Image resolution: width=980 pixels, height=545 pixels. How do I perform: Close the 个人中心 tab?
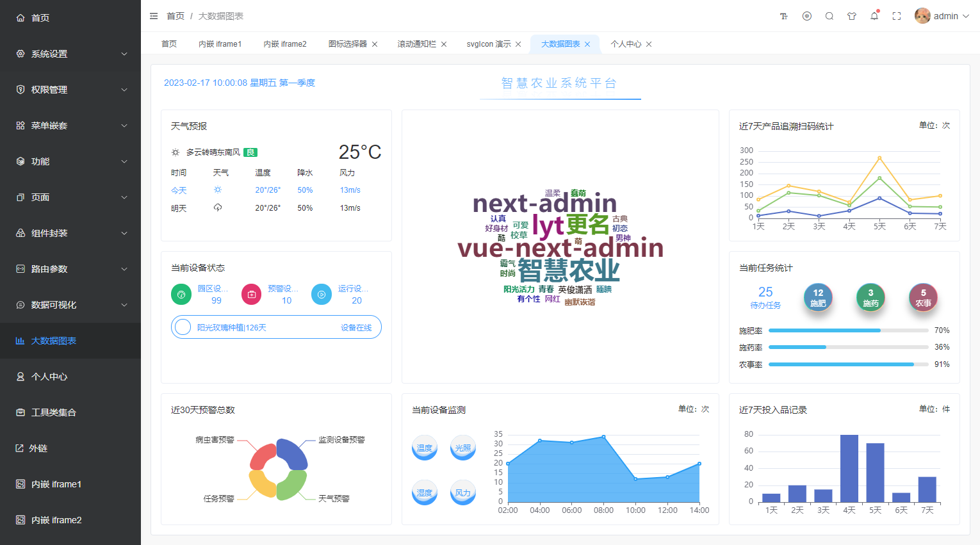tap(649, 44)
